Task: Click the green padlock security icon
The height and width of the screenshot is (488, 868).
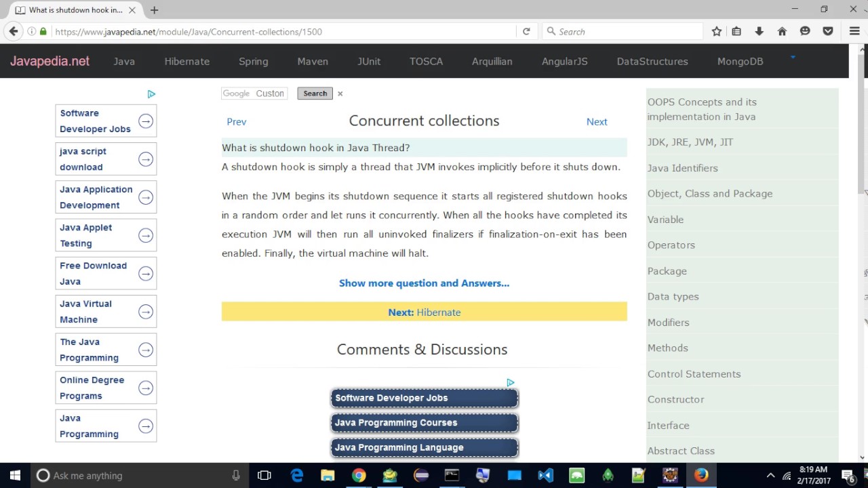Action: click(x=43, y=31)
